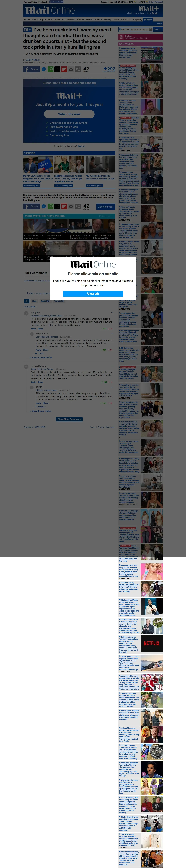Upvote Private Rammer's comment showing 185
Viewport: 186px width, 868px height.
pyautogui.click(x=102, y=382)
